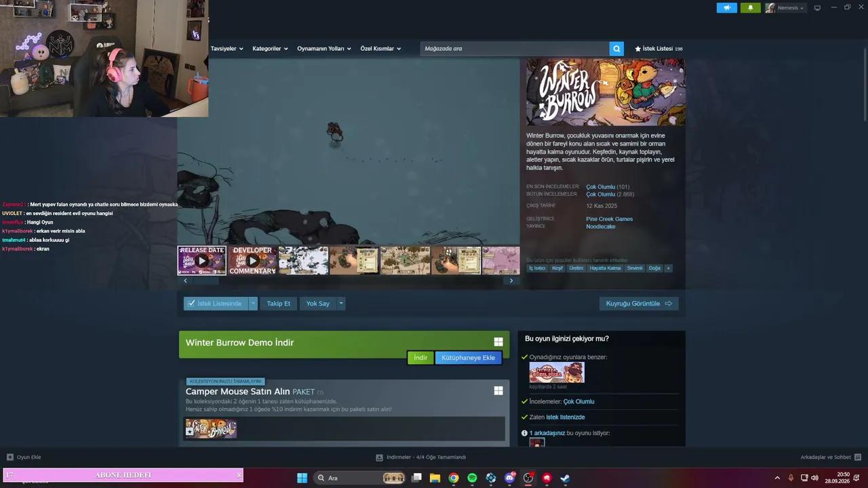Screen dimensions: 868x488
Task: Open the similar game thumbnail in sidebar
Action: tap(557, 372)
